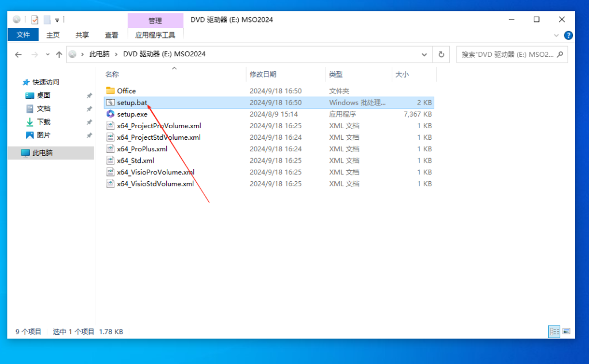Image resolution: width=589 pixels, height=364 pixels.
Task: Go up one folder level
Action: pos(59,55)
